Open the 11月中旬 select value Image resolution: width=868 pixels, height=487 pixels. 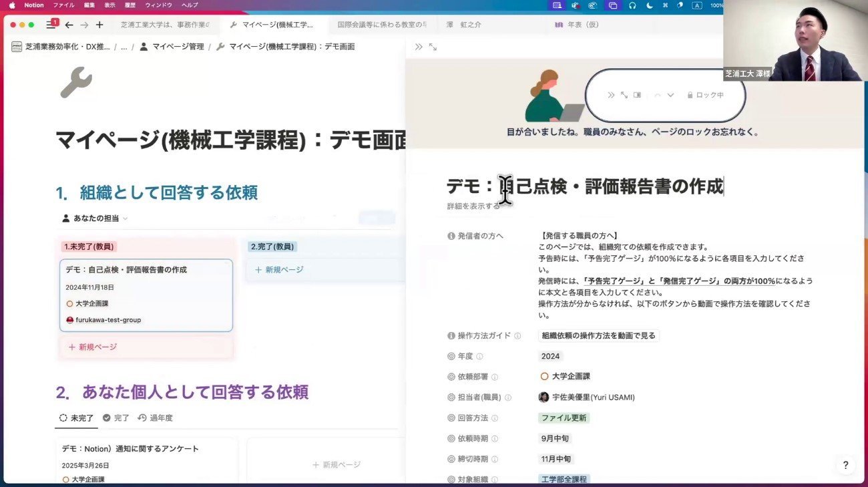click(557, 460)
